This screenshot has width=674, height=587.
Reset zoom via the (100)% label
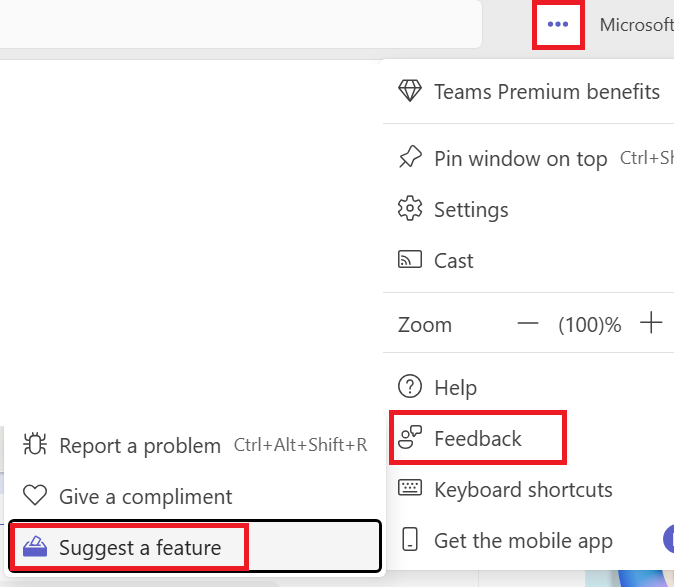589,324
